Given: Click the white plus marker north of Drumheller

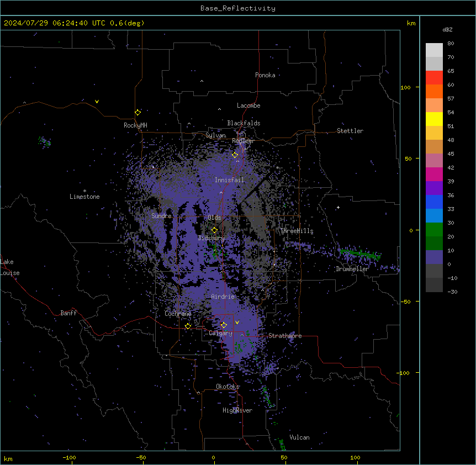Looking at the screenshot, I should pos(338,207).
